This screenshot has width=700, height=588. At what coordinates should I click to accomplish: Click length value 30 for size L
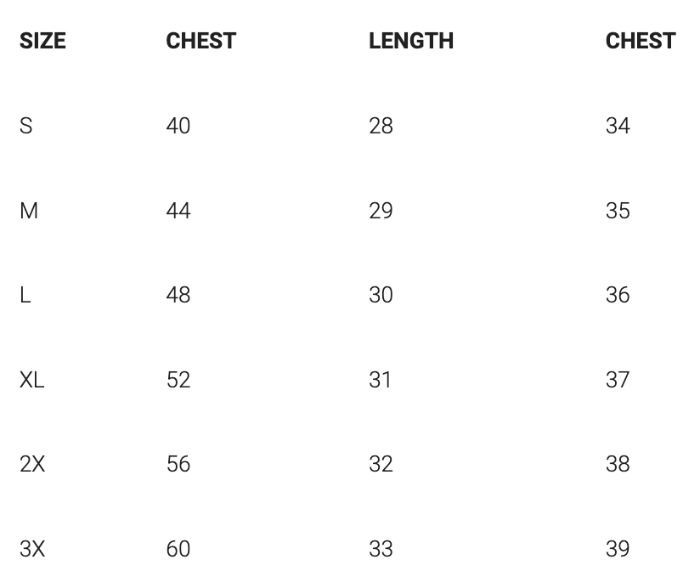(x=381, y=295)
